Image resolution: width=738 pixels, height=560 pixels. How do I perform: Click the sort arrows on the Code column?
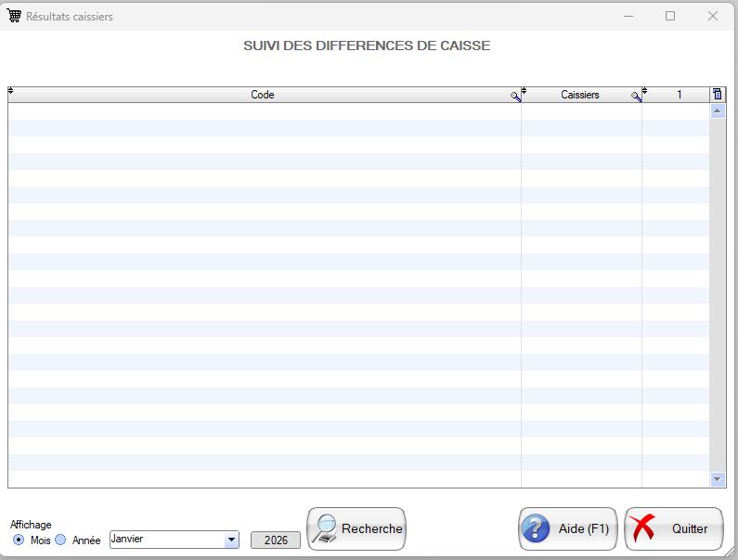[11, 90]
